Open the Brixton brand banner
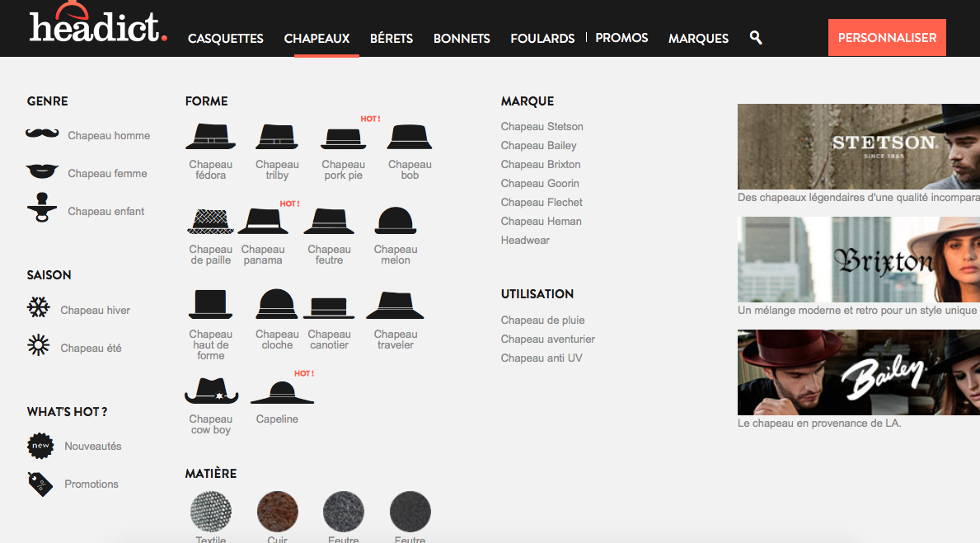 pos(858,260)
